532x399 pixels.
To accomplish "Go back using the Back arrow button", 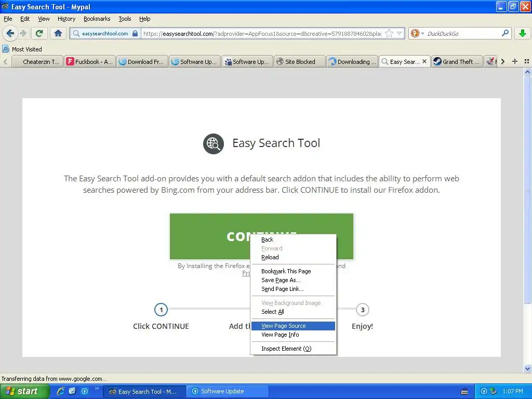I will [10, 33].
